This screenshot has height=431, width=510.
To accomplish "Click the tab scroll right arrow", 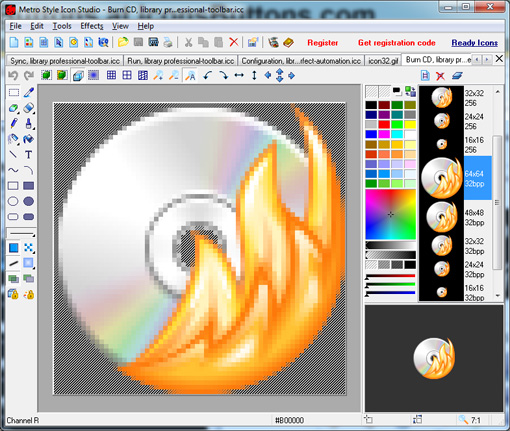I will [487, 60].
